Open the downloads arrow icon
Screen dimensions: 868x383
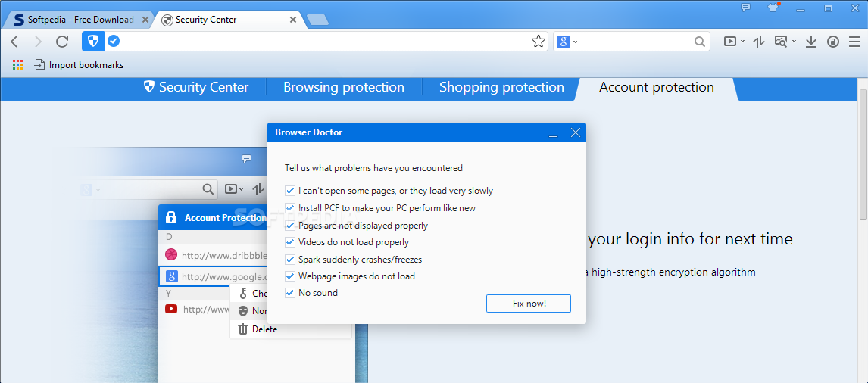coord(811,42)
